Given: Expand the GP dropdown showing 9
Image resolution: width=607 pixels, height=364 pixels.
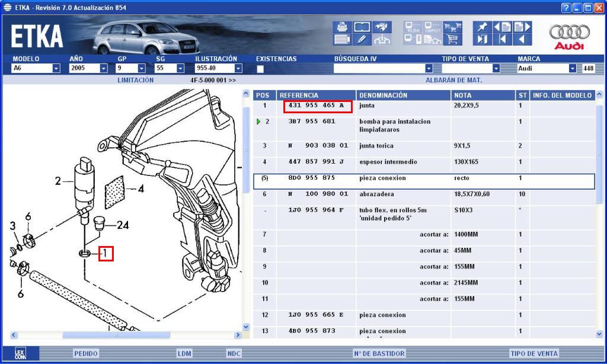Looking at the screenshot, I should [x=141, y=69].
